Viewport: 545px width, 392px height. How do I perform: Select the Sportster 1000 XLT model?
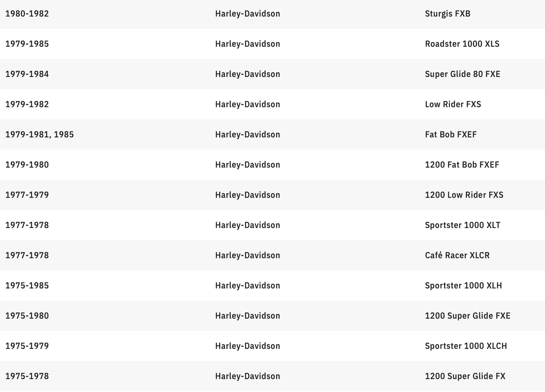coord(462,225)
